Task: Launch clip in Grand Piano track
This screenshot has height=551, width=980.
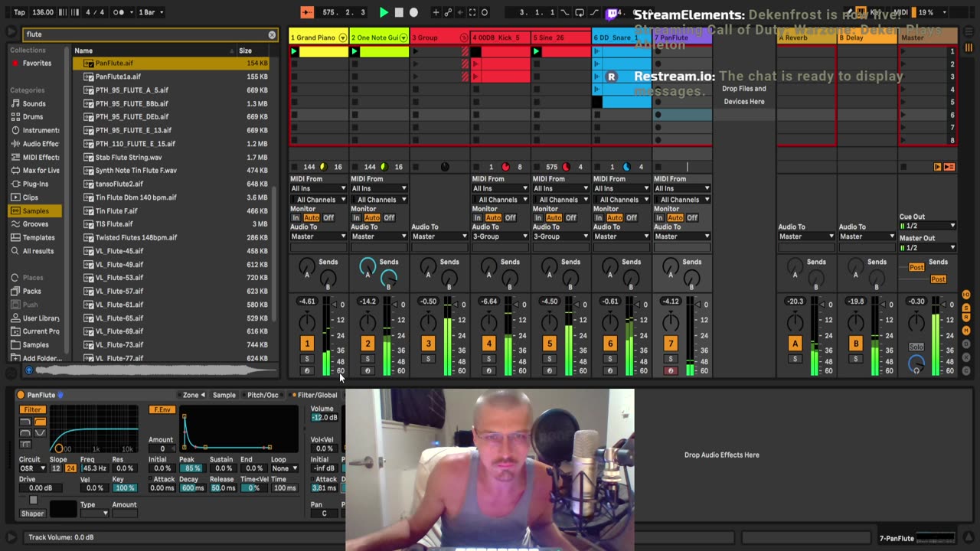Action: click(294, 51)
